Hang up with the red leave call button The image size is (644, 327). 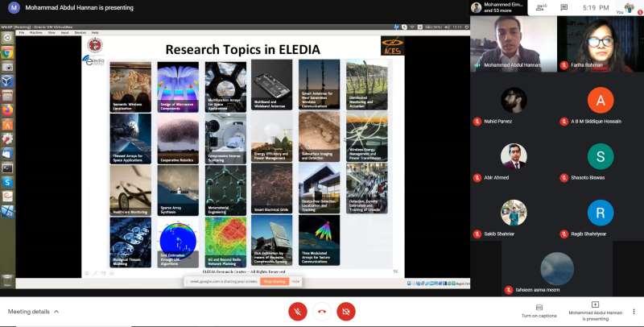[x=322, y=311]
